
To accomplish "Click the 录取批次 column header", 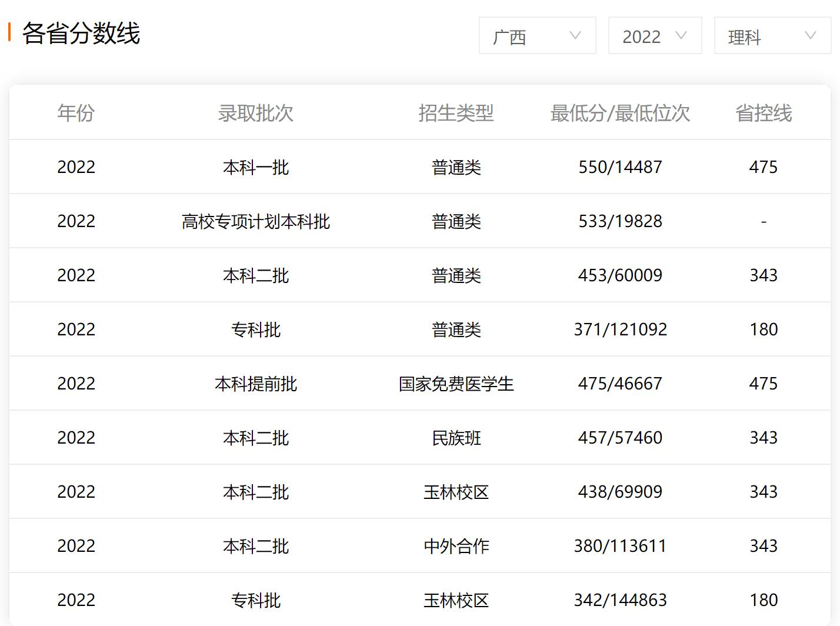I will [255, 112].
